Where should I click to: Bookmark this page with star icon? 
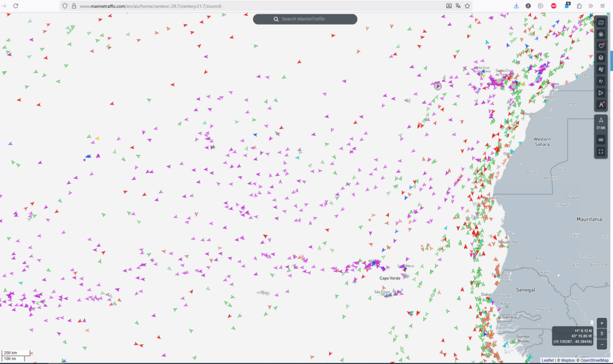(x=467, y=5)
